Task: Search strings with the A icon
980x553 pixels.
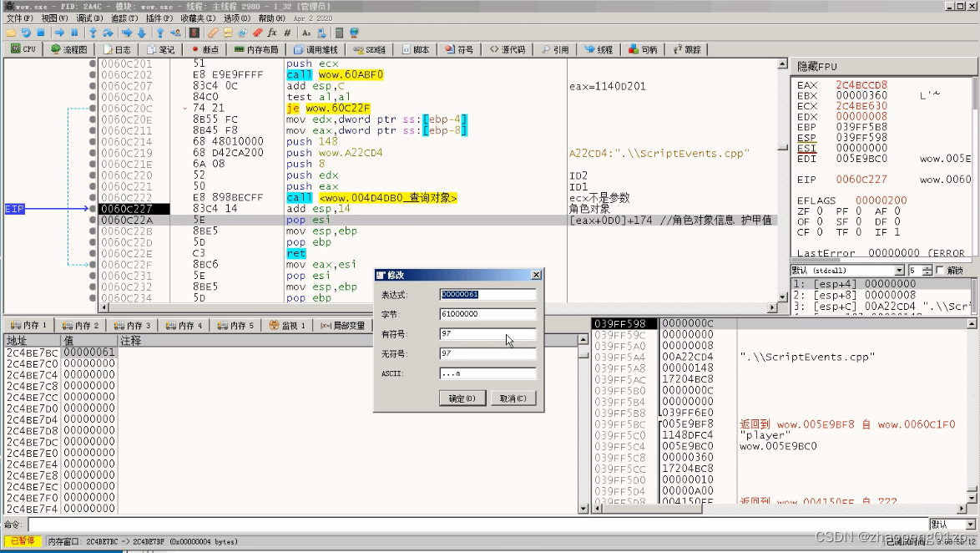Action: (306, 33)
